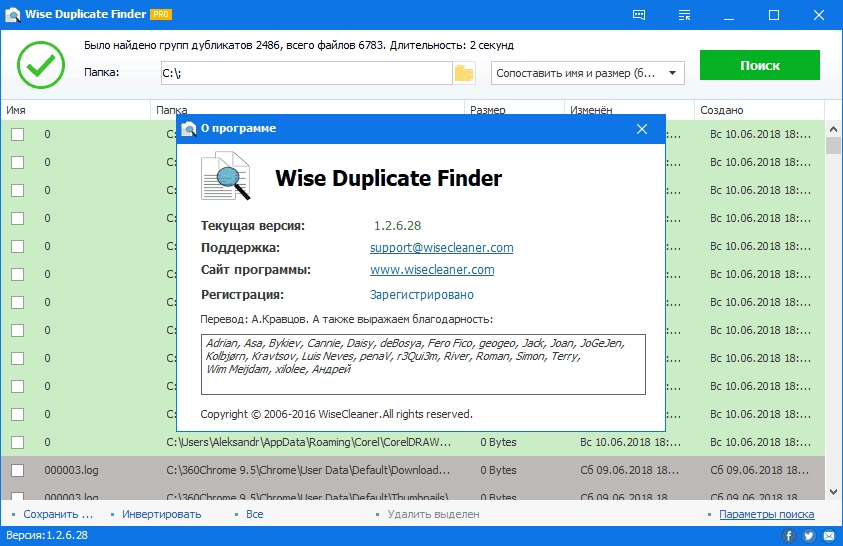Tick the checkbox of the CorelDRAW path row
The height and width of the screenshot is (546, 843).
[x=18, y=442]
